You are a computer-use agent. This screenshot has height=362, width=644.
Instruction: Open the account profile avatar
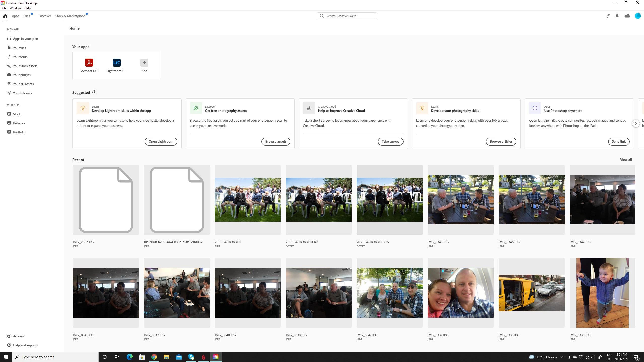(638, 16)
